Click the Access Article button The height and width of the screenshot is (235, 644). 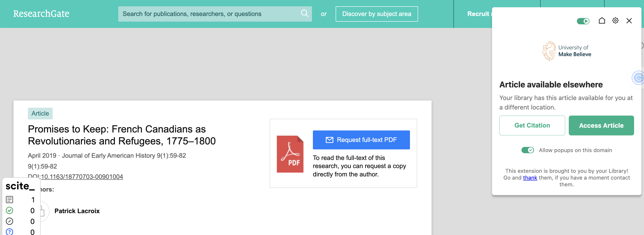[601, 125]
